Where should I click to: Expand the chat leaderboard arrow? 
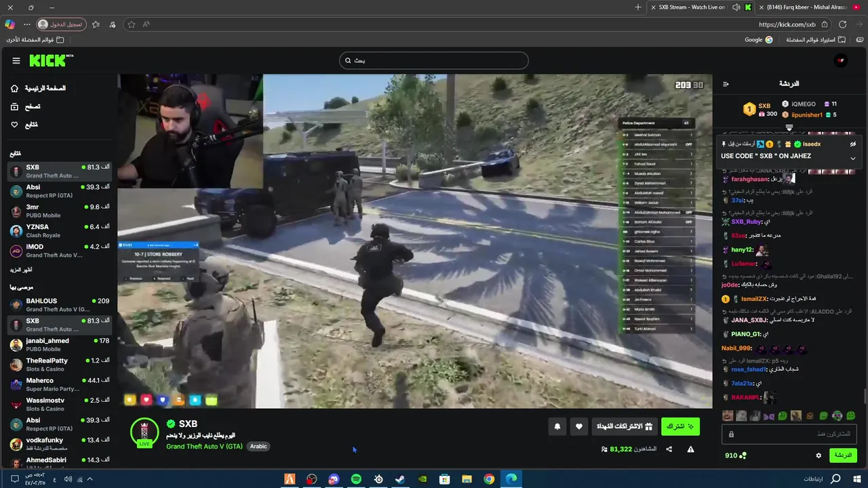(789, 127)
